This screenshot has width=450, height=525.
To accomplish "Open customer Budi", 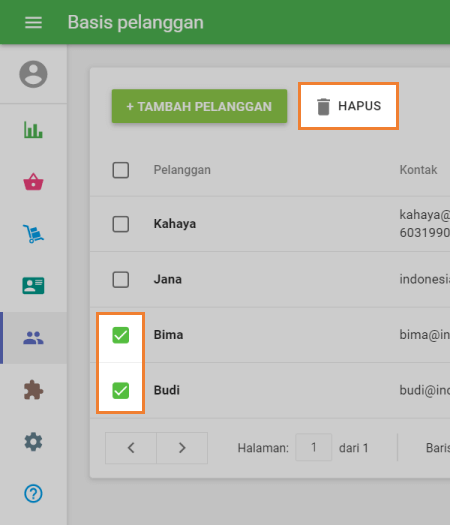I will tap(166, 390).
